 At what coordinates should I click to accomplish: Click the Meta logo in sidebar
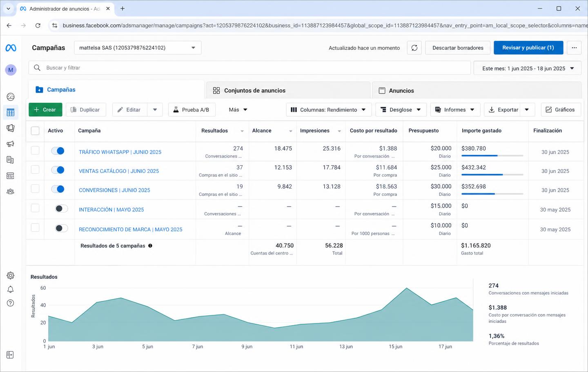(x=11, y=48)
